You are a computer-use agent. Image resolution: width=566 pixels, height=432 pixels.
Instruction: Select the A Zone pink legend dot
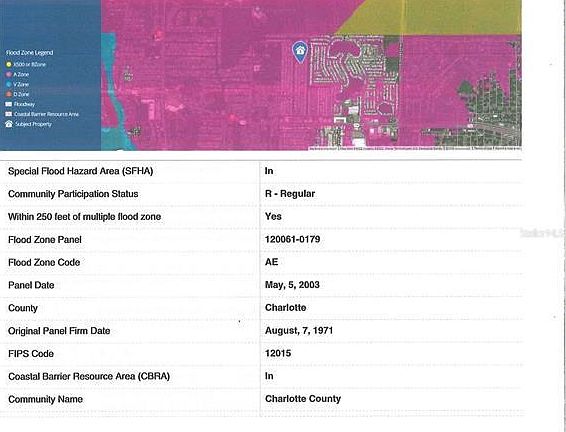point(9,74)
